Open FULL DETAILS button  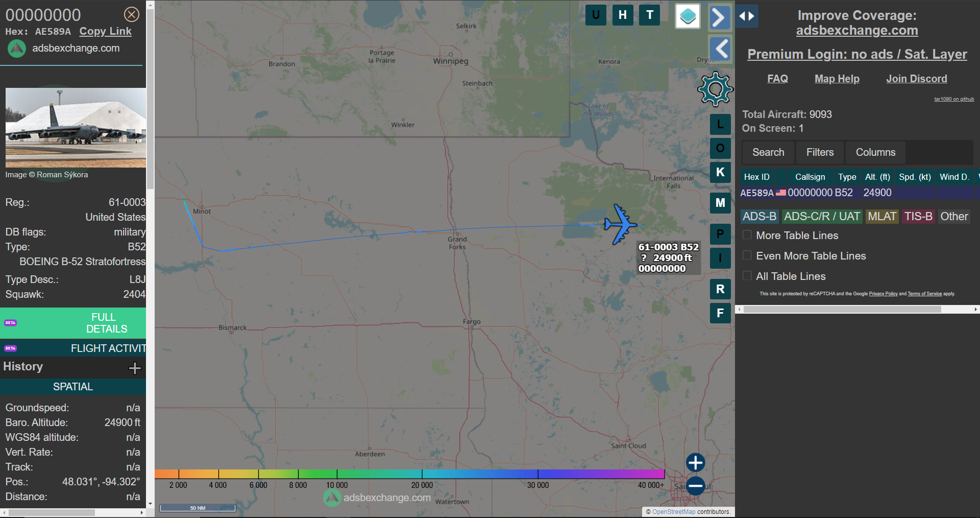[73, 323]
